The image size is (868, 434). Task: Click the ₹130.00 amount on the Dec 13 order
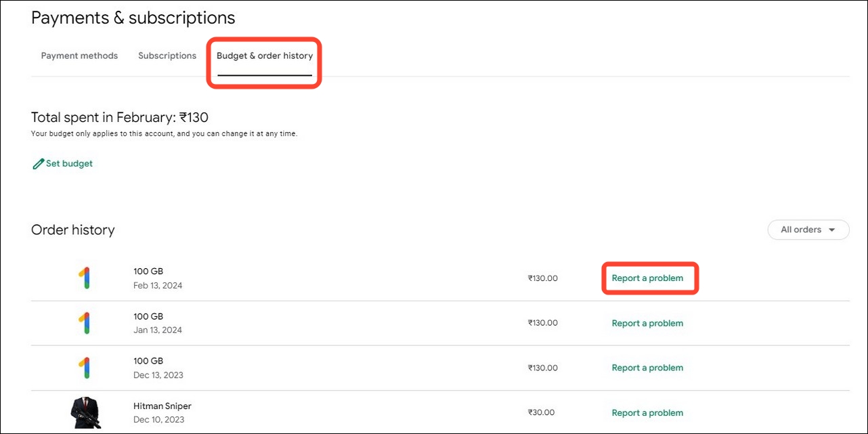pyautogui.click(x=542, y=368)
